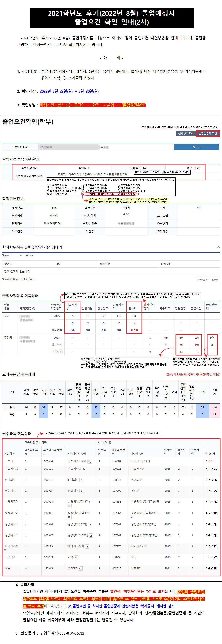Open the magnifier icon next to 실용영어II(회화)

pyautogui.click(x=91, y=536)
